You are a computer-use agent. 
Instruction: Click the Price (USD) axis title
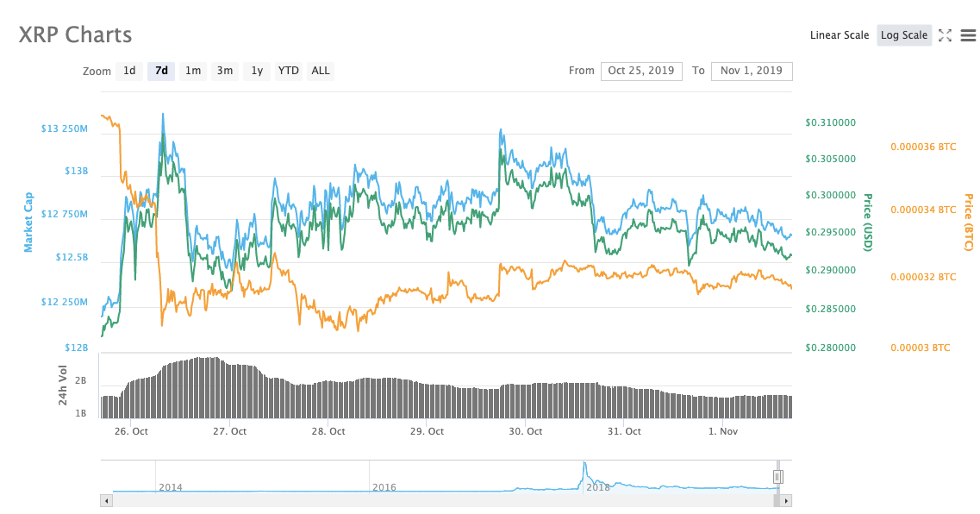pyautogui.click(x=867, y=223)
